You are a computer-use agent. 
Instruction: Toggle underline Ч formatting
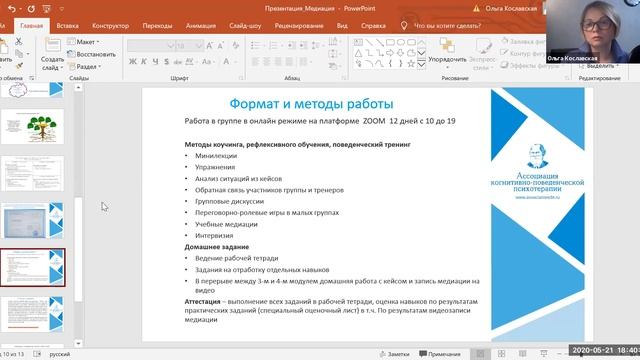[x=155, y=62]
